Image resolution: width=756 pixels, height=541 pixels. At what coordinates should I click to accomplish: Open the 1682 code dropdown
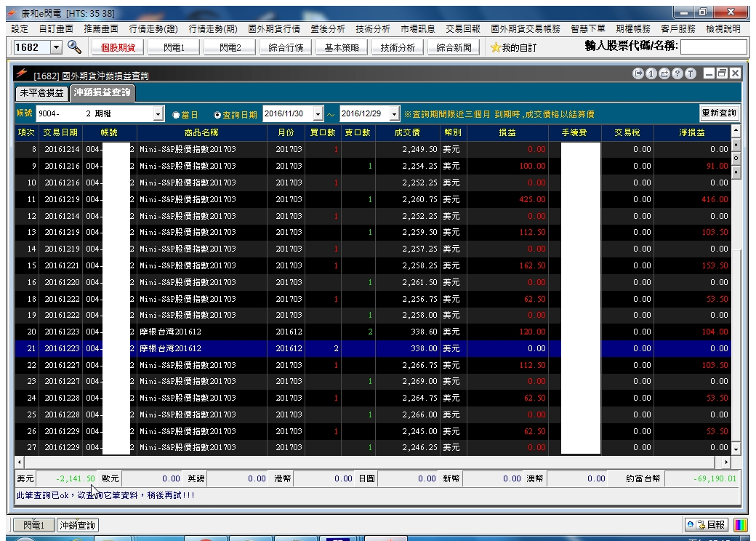click(57, 47)
